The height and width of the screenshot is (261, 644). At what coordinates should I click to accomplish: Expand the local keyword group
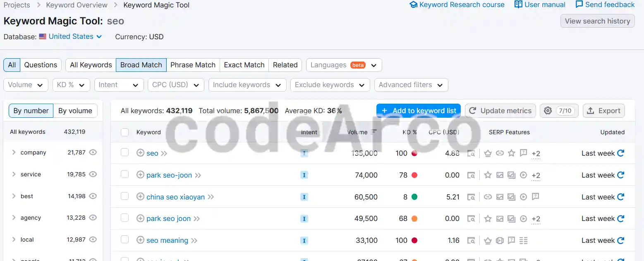[x=14, y=240]
